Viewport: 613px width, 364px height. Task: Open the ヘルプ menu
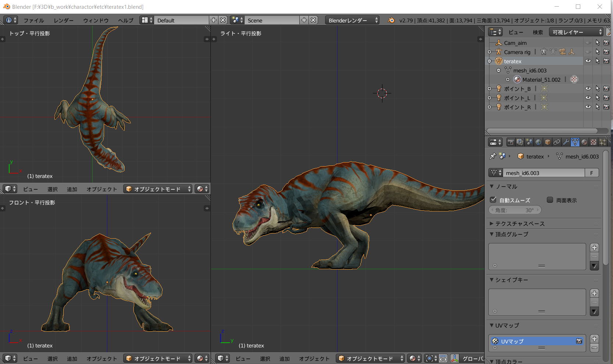pyautogui.click(x=125, y=21)
